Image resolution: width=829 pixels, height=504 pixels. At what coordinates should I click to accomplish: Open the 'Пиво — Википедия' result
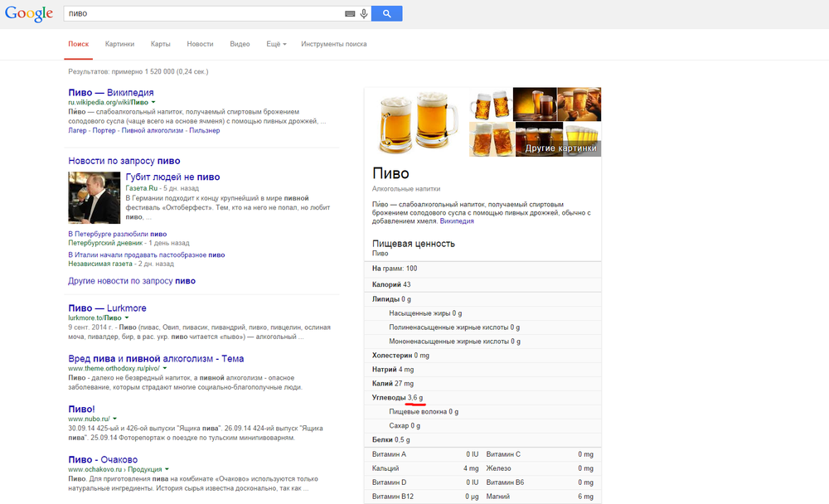[x=111, y=93]
